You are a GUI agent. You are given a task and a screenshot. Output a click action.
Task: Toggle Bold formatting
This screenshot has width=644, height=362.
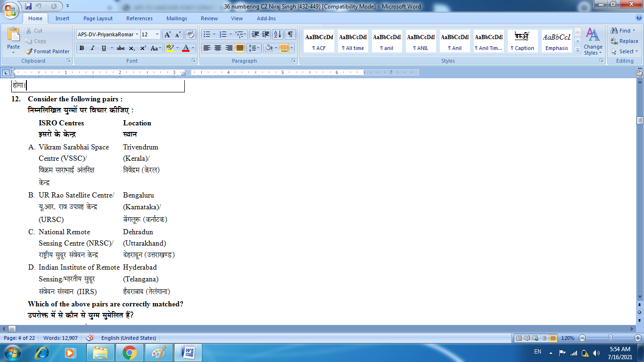click(82, 48)
